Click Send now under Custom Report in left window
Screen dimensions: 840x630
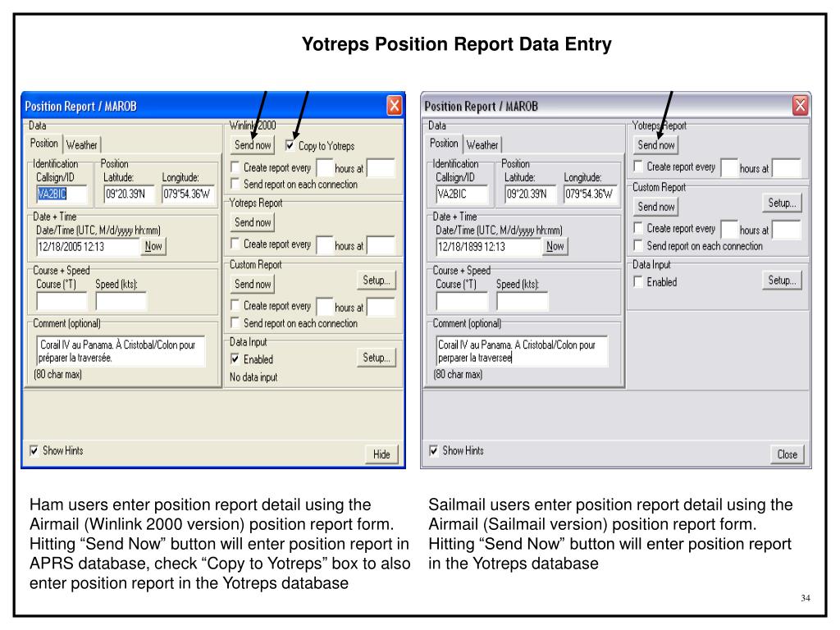click(x=253, y=284)
